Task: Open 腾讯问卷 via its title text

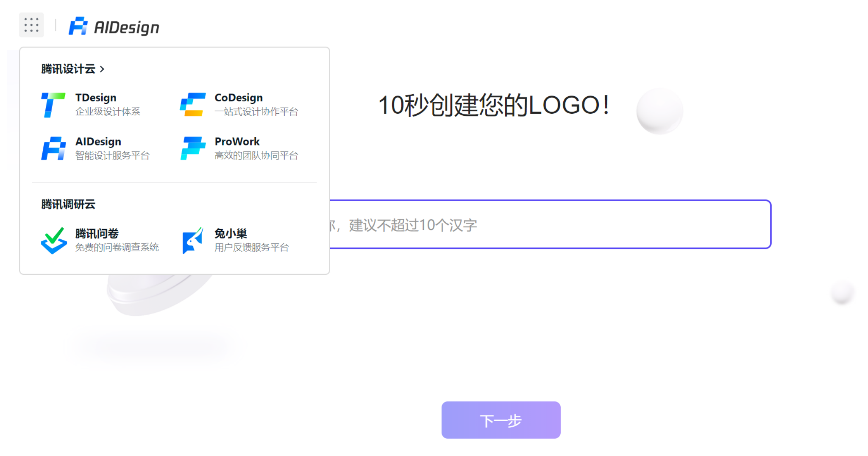Action: pos(97,233)
